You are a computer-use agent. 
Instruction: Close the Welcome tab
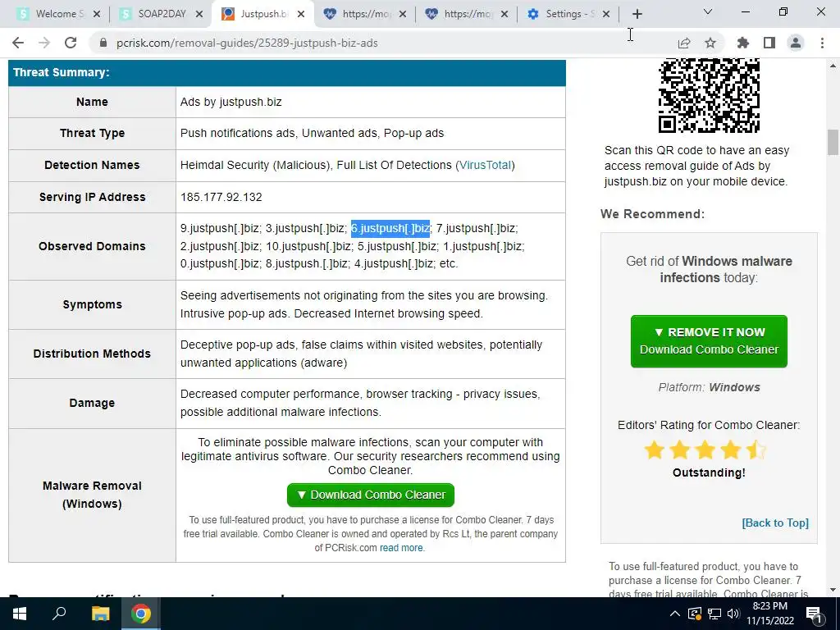pos(97,14)
